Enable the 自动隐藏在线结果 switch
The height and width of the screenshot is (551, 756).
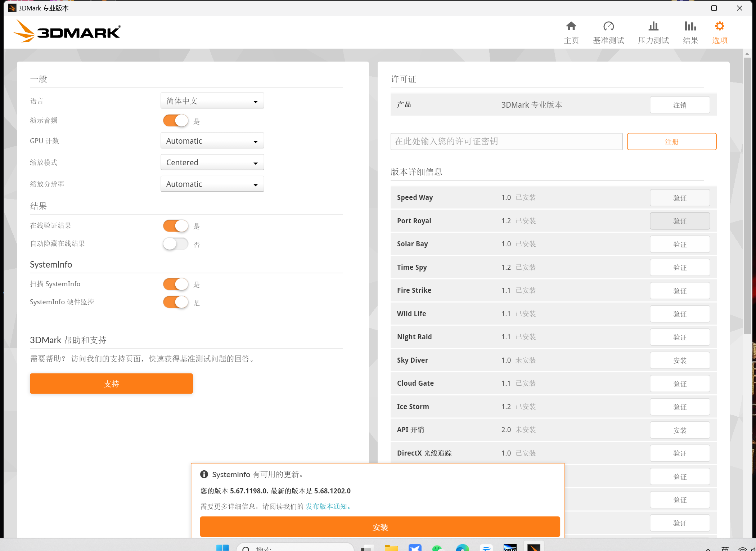point(176,244)
